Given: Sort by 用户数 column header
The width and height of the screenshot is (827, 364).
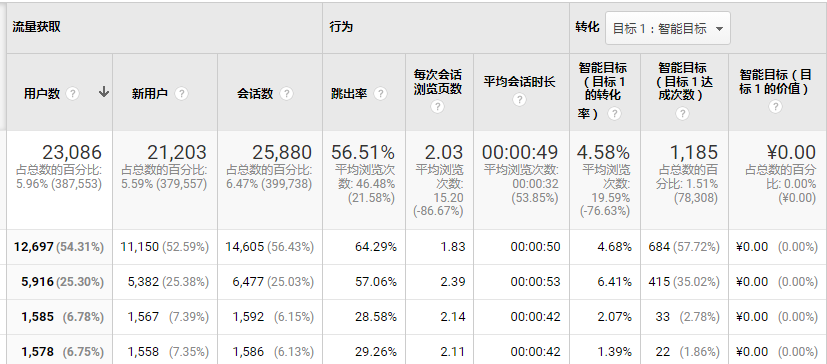Looking at the screenshot, I should tap(42, 94).
